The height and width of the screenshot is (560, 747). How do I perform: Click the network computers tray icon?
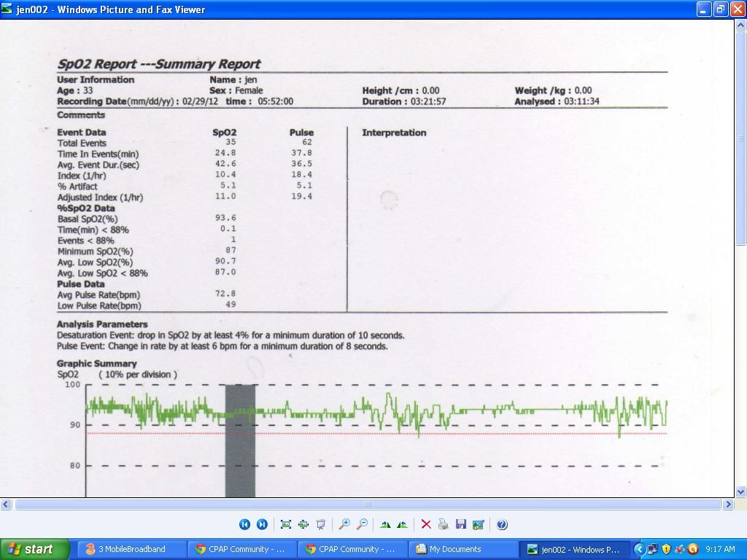[653, 549]
